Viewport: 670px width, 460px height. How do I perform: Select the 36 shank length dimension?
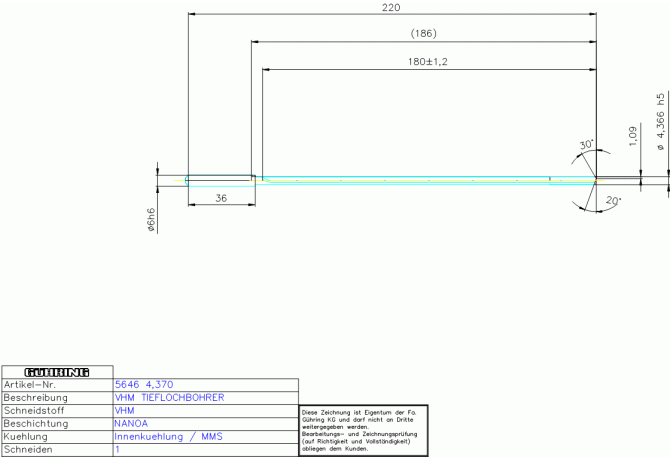[x=220, y=199]
